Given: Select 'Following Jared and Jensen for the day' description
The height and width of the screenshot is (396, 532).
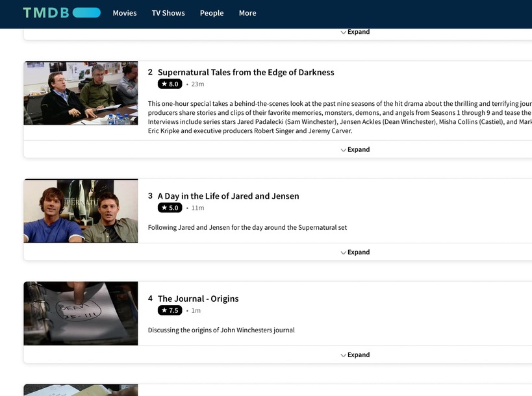Looking at the screenshot, I should [x=247, y=227].
